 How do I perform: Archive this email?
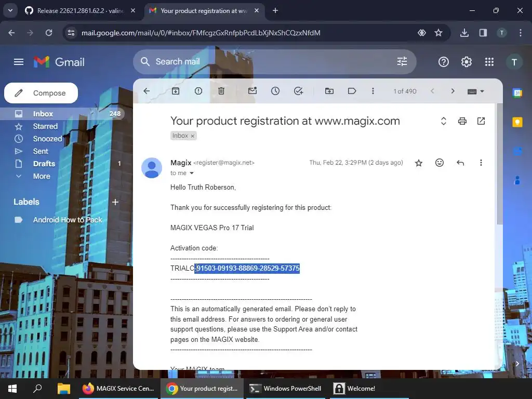176,91
